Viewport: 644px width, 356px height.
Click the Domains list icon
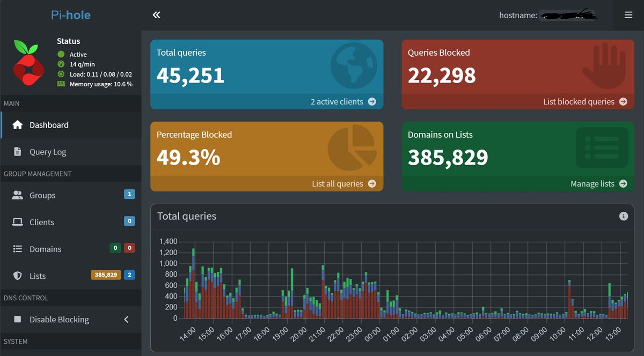point(18,248)
